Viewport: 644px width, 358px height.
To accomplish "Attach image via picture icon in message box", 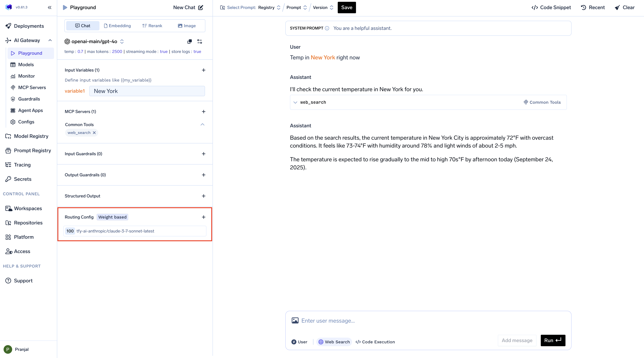I will (295, 320).
